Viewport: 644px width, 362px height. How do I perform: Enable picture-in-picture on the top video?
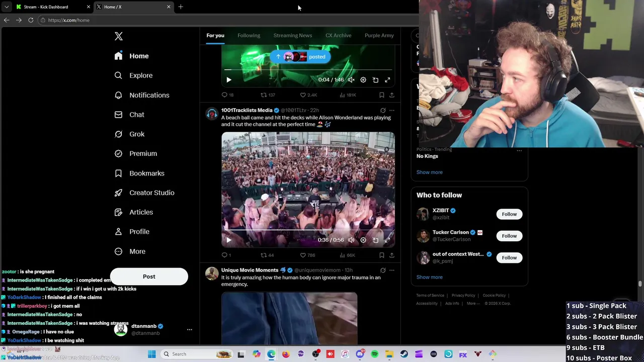(x=375, y=80)
